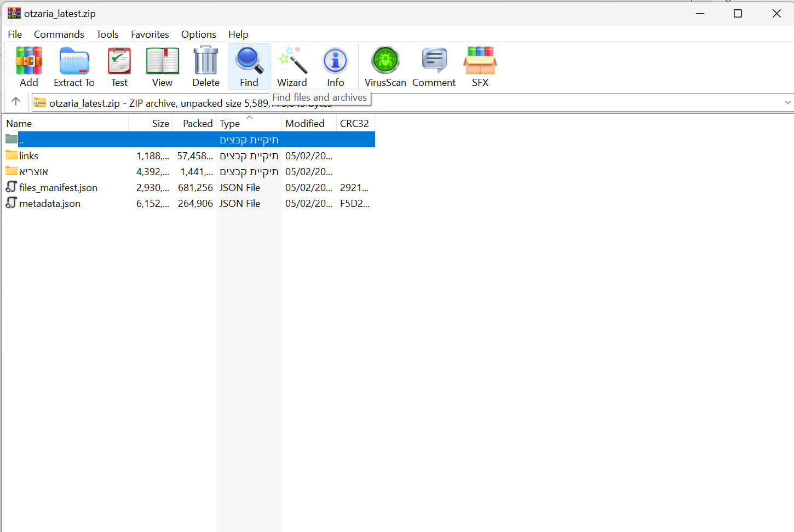Viewport: 794px width, 532px height.
Task: Open the Find files tool
Action: coord(249,67)
